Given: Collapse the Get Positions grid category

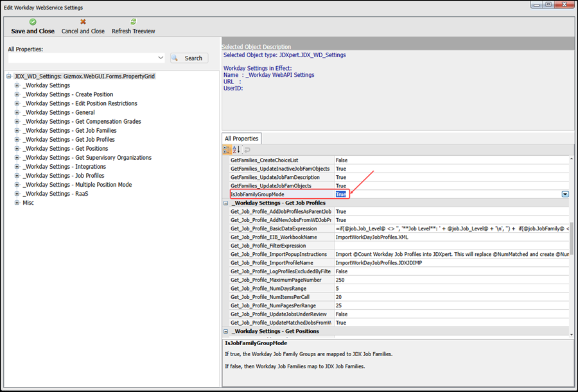Looking at the screenshot, I should point(225,331).
